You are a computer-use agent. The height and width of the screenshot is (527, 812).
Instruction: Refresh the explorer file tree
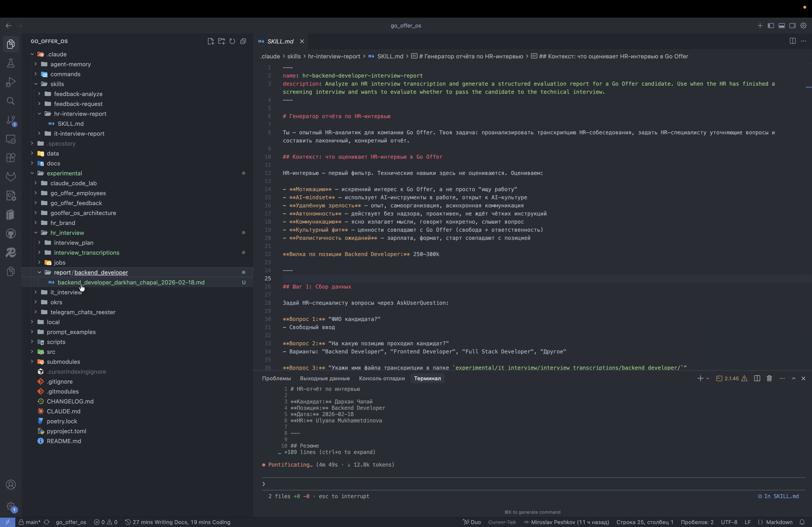(x=232, y=41)
